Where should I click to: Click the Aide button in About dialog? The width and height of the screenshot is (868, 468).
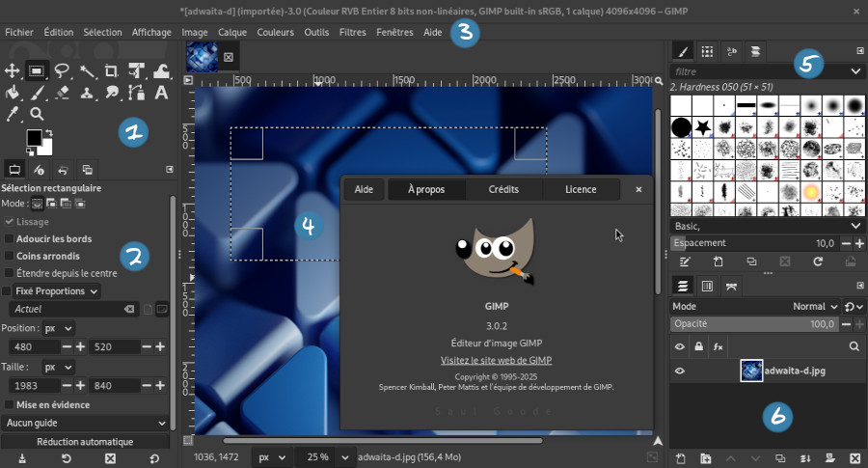[x=364, y=189]
